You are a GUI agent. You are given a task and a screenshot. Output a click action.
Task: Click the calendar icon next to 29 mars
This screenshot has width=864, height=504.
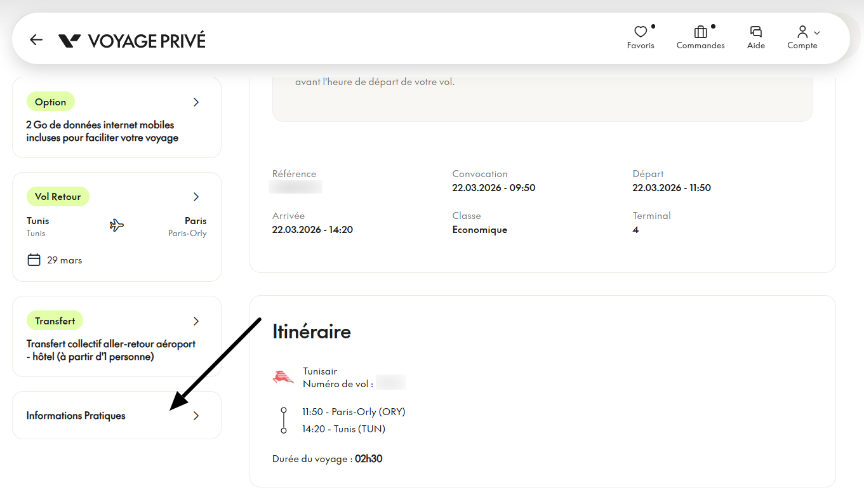[34, 260]
